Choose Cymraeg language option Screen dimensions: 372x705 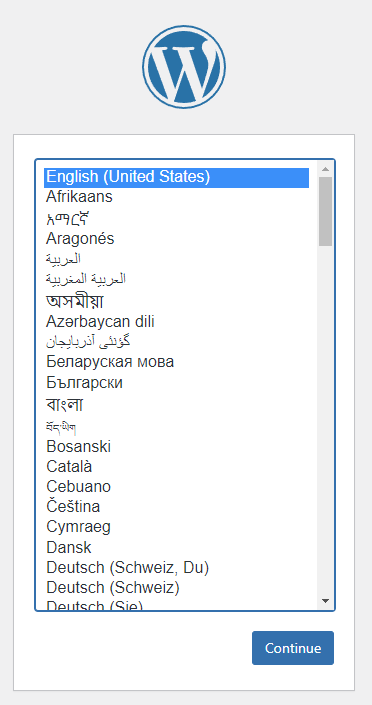[x=176, y=527]
